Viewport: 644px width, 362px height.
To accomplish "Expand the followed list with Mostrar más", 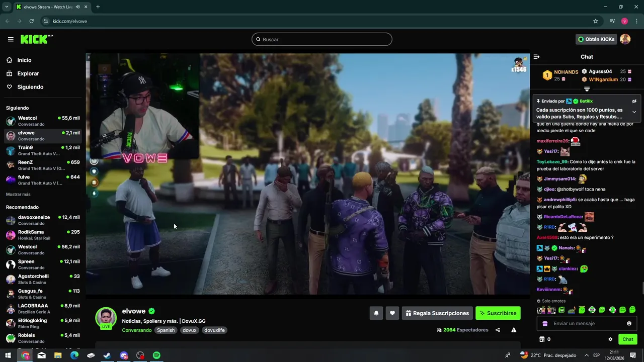I will (x=18, y=195).
